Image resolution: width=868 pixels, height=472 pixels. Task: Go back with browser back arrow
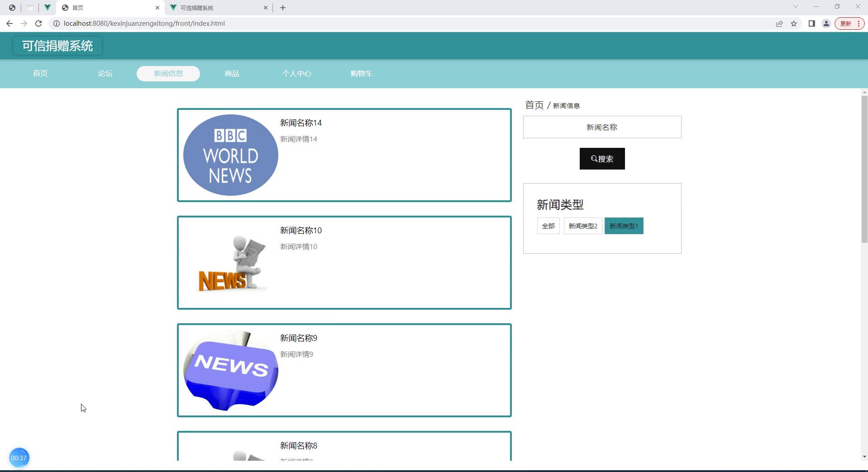pos(10,24)
